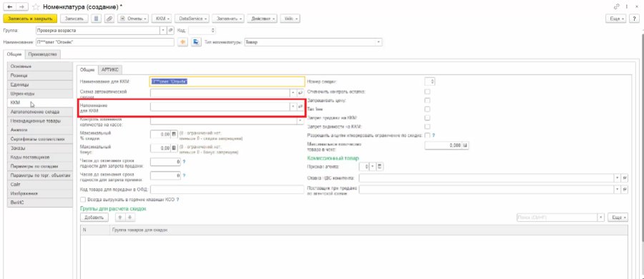Move group row up with arrow button
This screenshot has height=279, width=644.
click(120, 217)
